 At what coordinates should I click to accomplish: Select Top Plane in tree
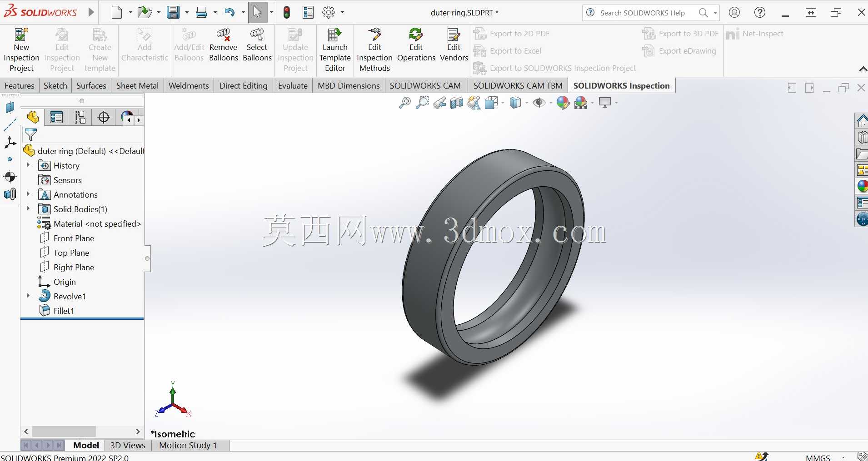71,253
